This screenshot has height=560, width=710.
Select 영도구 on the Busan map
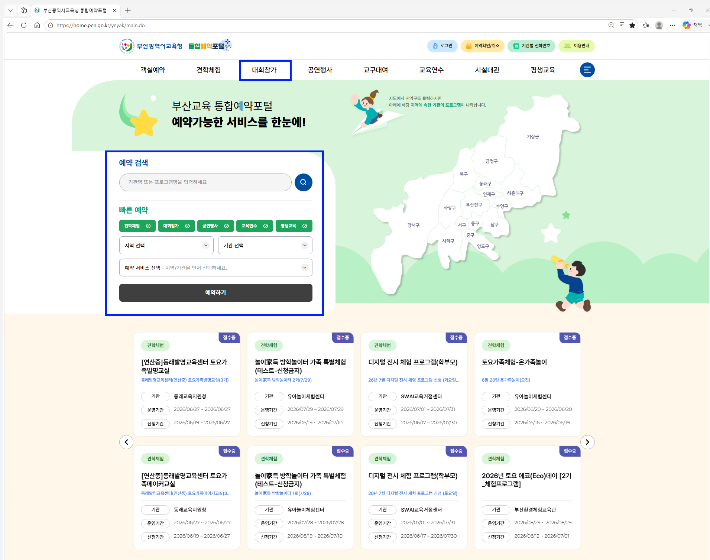[483, 246]
